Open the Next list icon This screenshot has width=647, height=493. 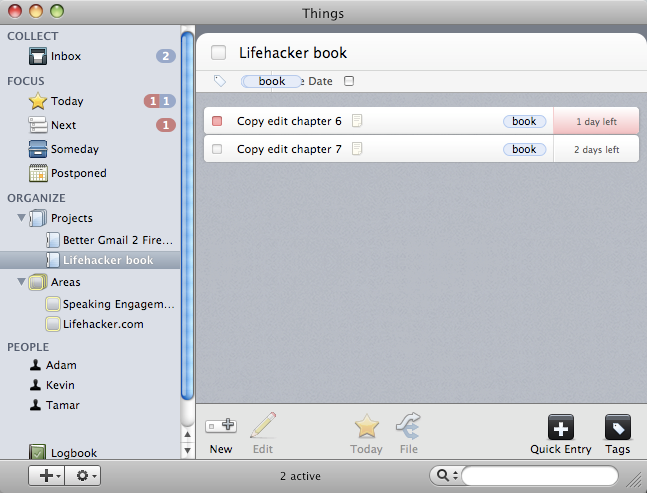click(x=38, y=125)
